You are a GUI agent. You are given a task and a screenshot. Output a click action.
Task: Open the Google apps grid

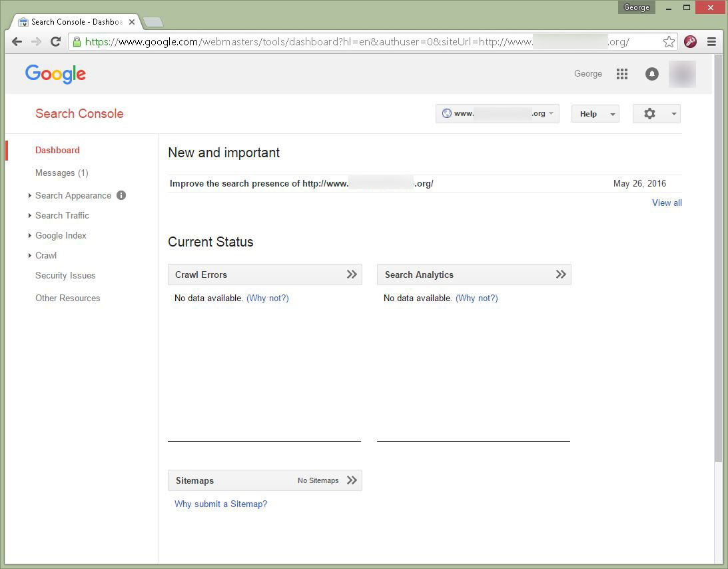click(622, 74)
